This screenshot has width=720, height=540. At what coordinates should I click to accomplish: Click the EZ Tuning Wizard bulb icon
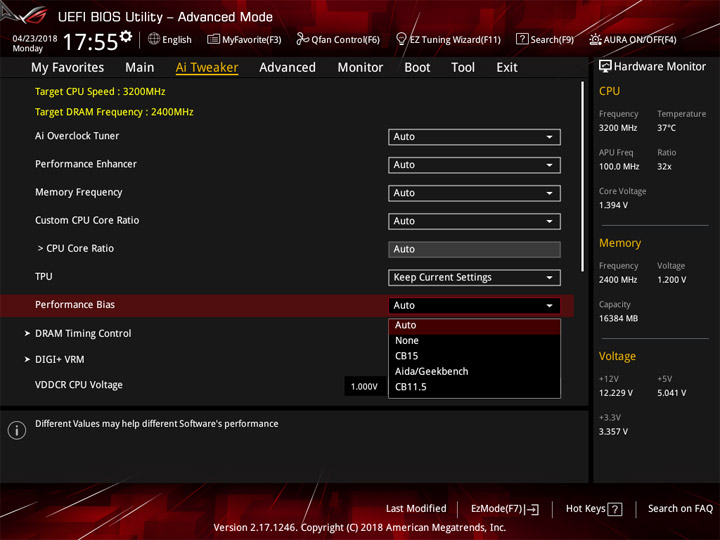coord(401,39)
